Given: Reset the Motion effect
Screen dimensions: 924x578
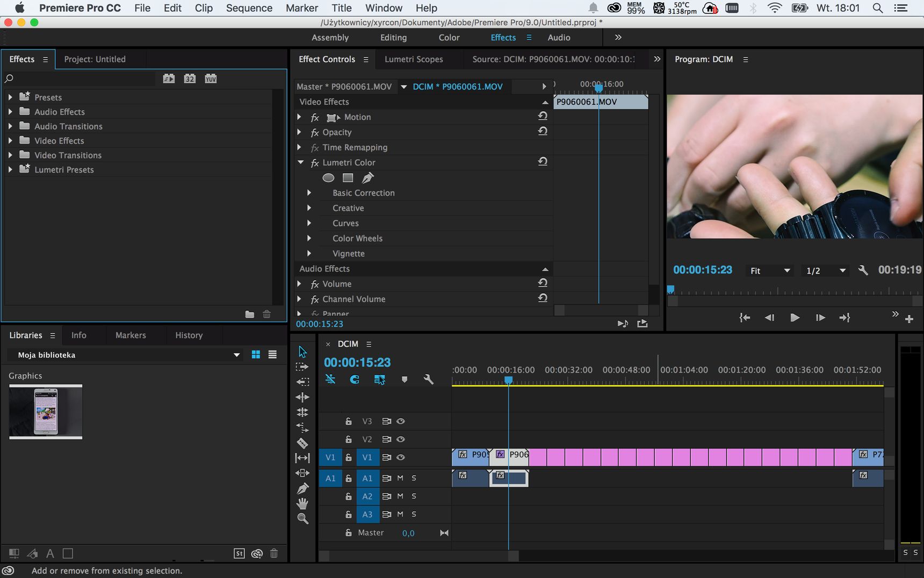Looking at the screenshot, I should click(543, 116).
